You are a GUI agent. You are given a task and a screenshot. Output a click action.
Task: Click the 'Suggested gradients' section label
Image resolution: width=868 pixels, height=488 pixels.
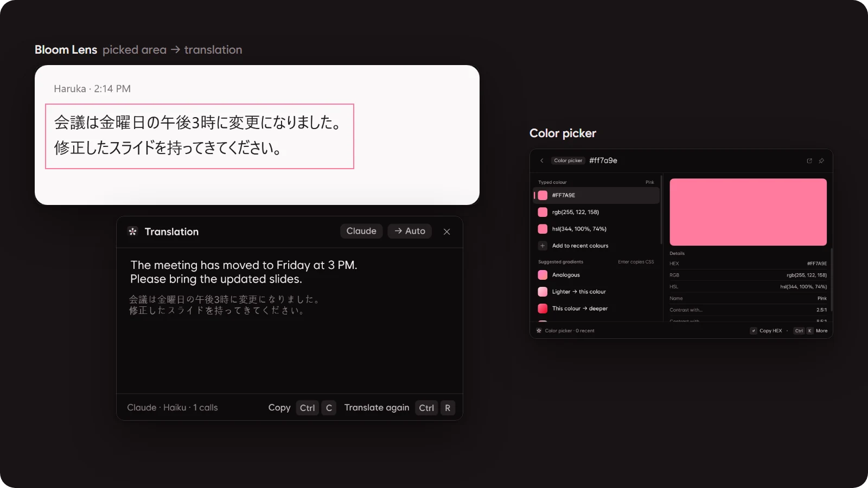(560, 262)
